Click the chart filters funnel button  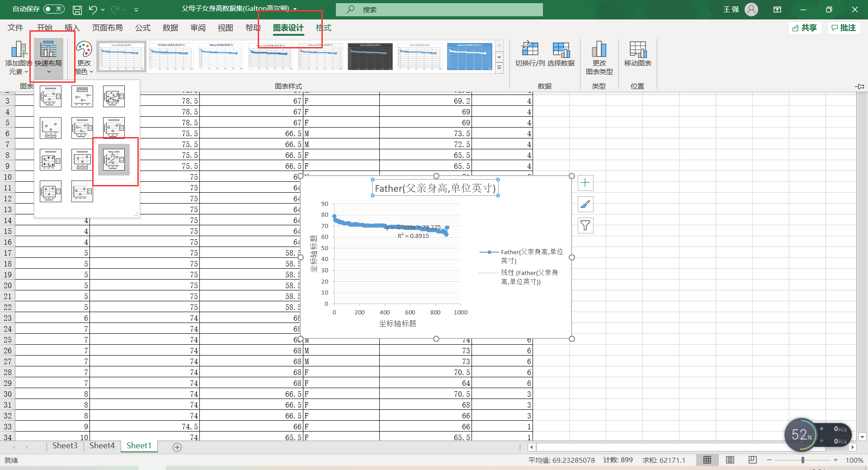pos(585,225)
